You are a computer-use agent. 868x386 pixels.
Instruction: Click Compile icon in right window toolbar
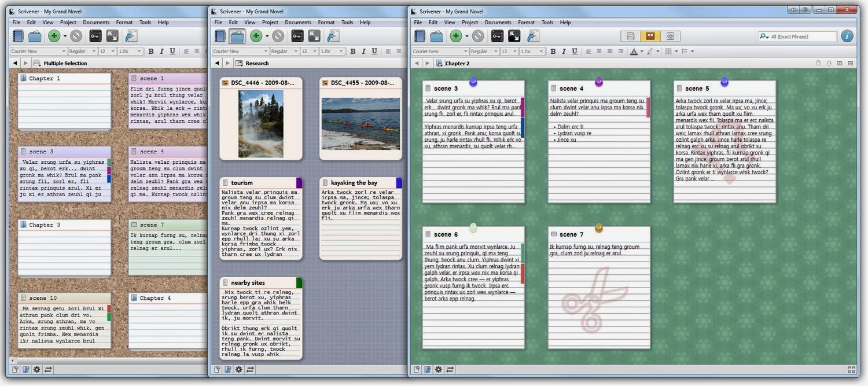coord(533,36)
